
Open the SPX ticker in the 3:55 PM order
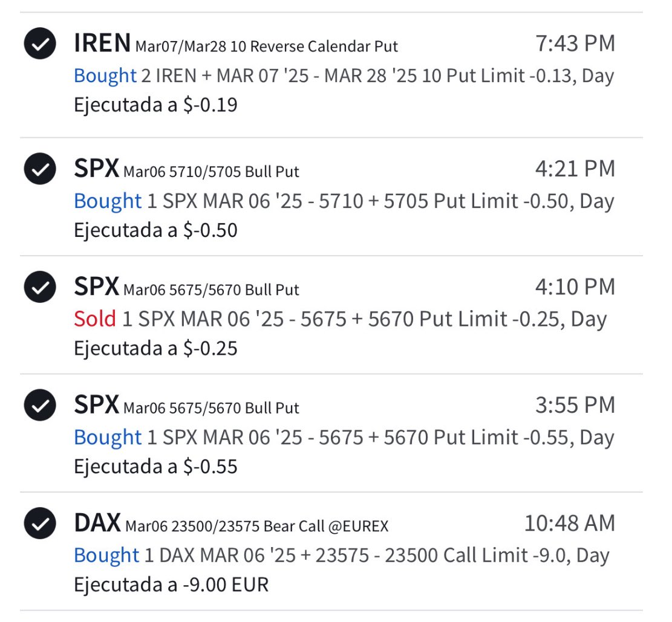96,404
